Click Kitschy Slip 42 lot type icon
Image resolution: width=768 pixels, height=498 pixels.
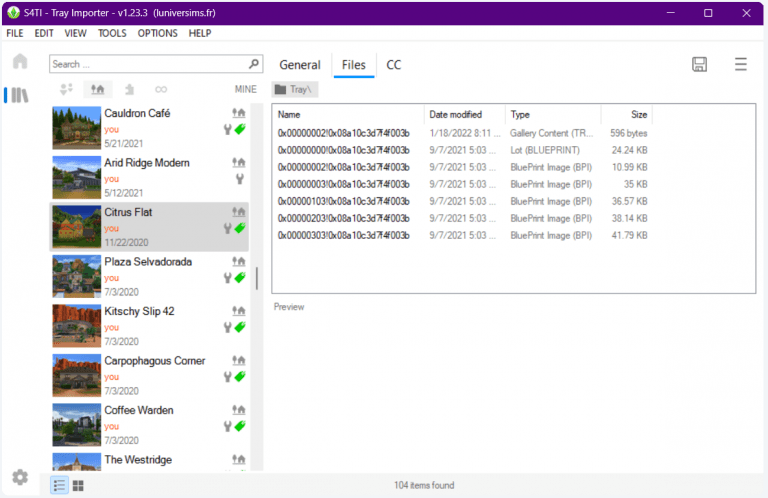click(x=239, y=310)
